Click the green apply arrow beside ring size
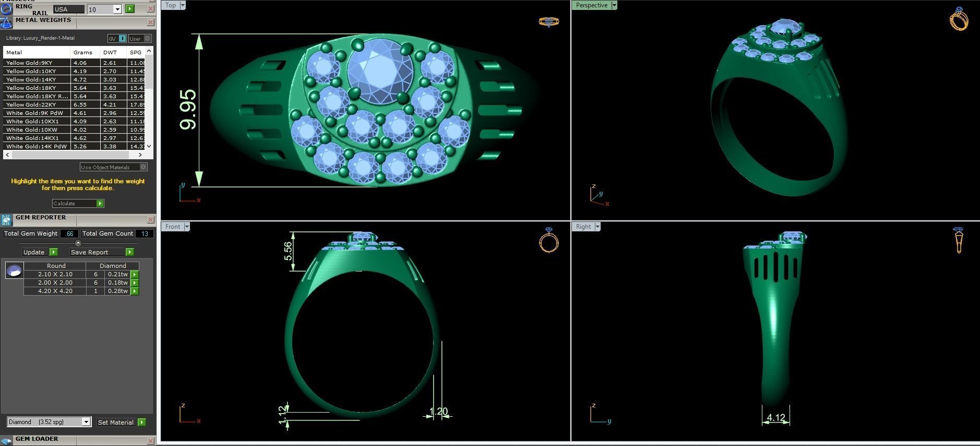 130,9
